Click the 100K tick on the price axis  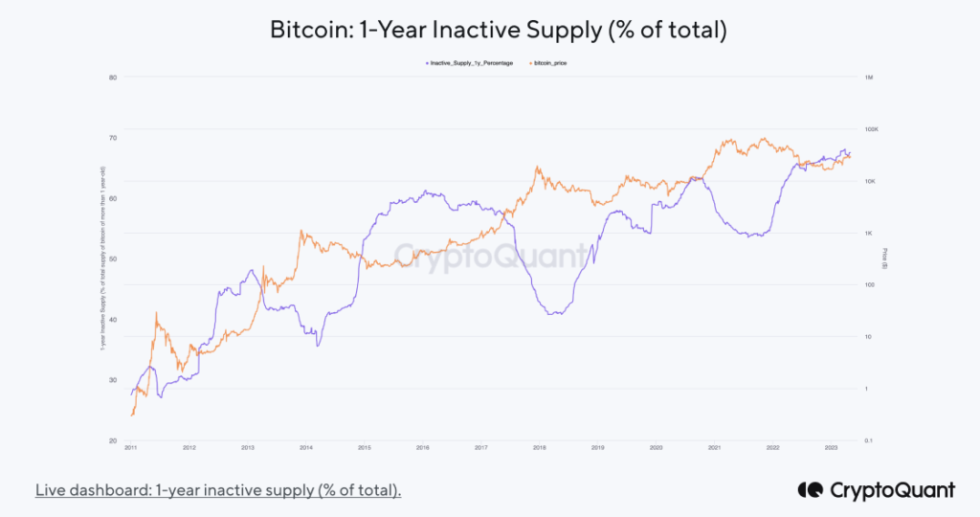tap(871, 129)
